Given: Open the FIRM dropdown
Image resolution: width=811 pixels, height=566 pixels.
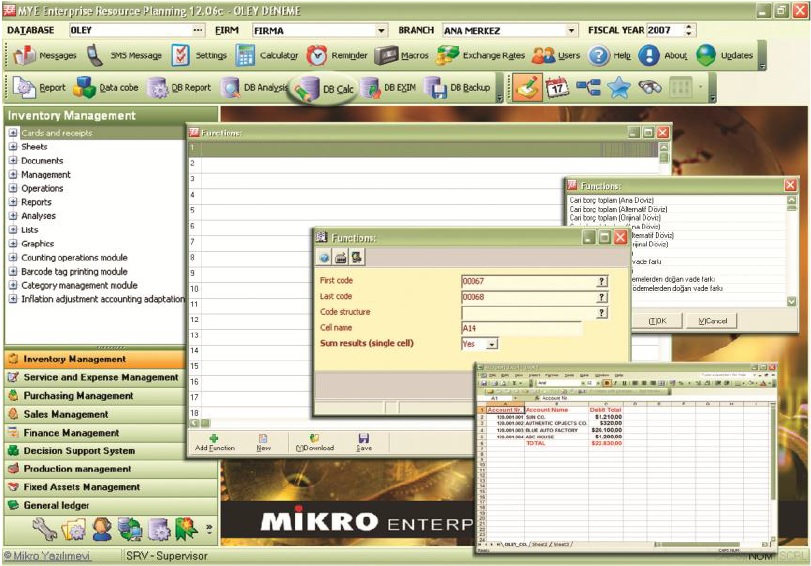Looking at the screenshot, I should [381, 31].
